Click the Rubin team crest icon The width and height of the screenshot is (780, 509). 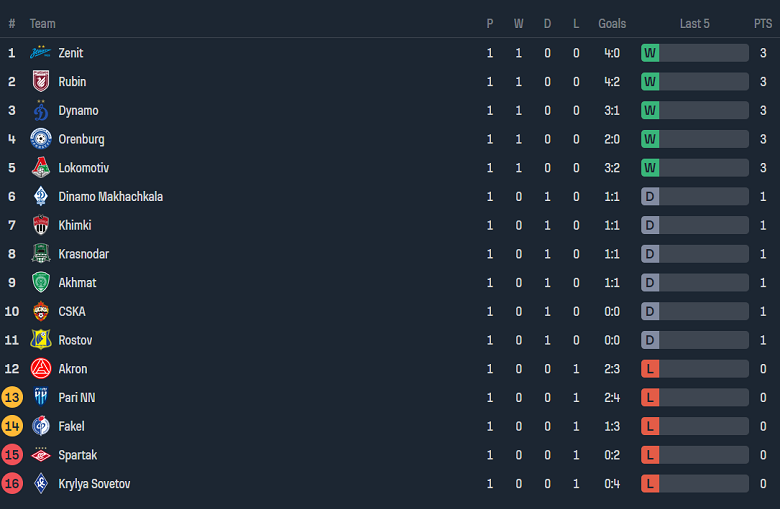click(41, 82)
